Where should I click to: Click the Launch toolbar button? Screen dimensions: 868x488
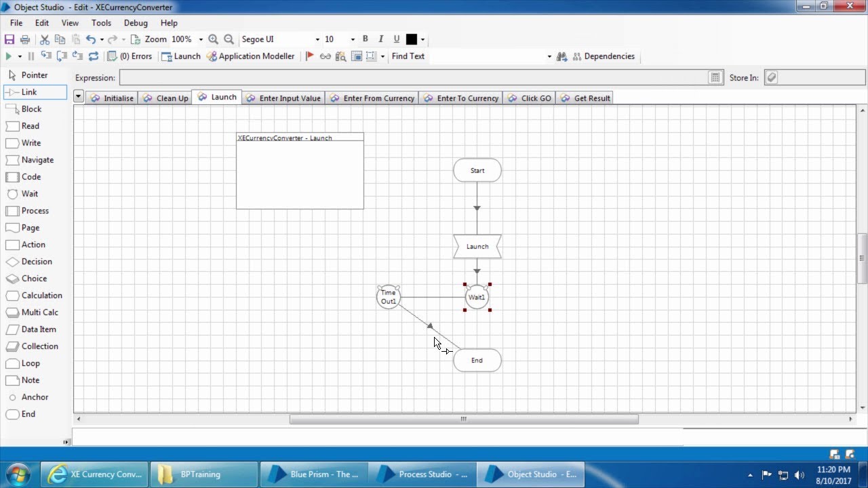click(180, 56)
